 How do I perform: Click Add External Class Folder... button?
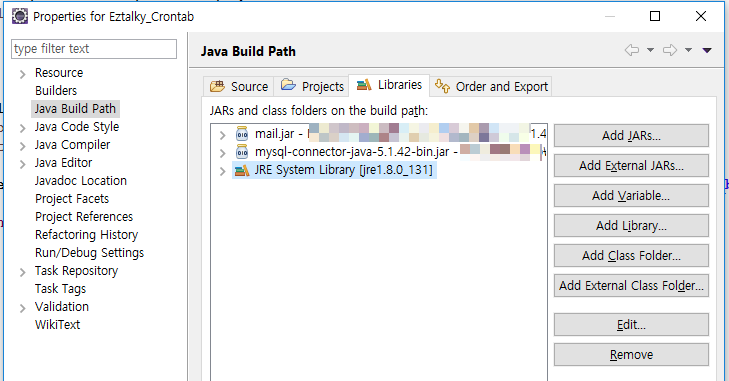click(631, 286)
